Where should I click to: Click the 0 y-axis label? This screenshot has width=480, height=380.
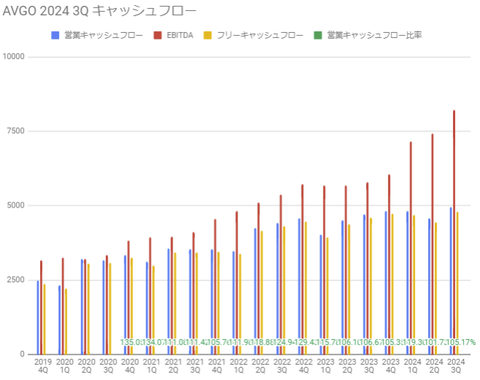[22, 354]
